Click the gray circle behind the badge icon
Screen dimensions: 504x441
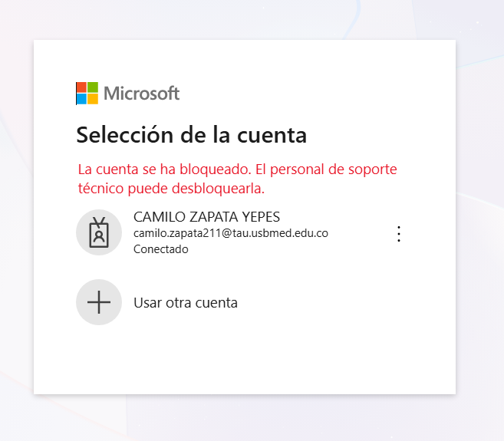tap(99, 232)
